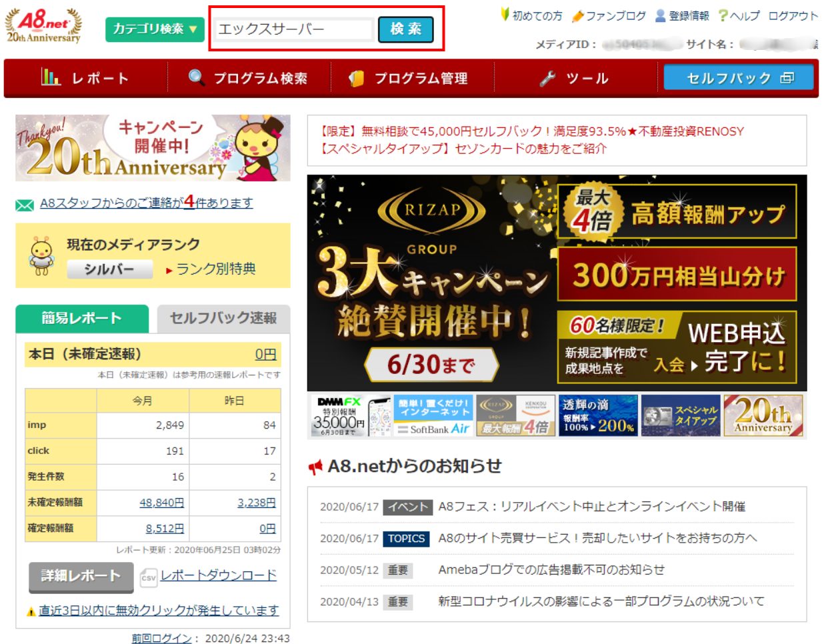Select the DMM FX 35,000円 banner thumbnail
This screenshot has height=644, width=830.
[351, 416]
